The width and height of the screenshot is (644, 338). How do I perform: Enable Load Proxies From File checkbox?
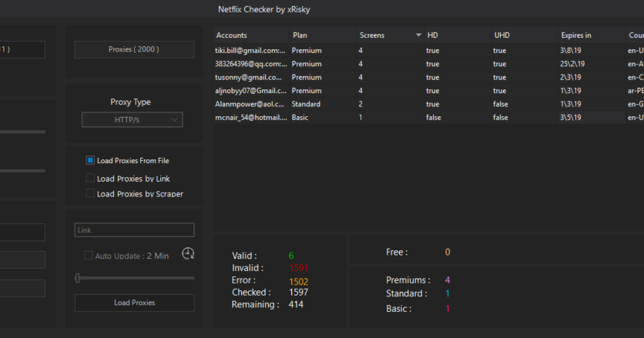90,160
